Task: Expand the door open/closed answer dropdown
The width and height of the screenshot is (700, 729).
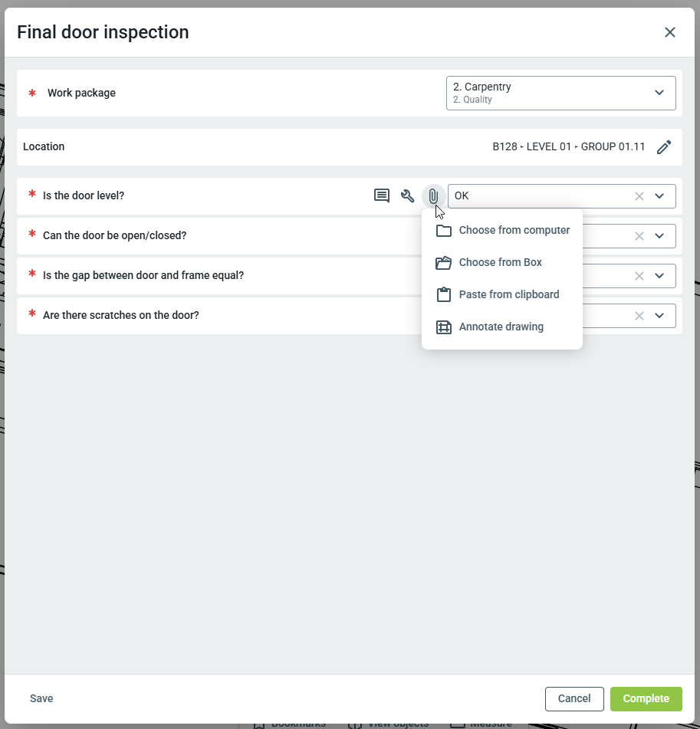Action: point(659,236)
